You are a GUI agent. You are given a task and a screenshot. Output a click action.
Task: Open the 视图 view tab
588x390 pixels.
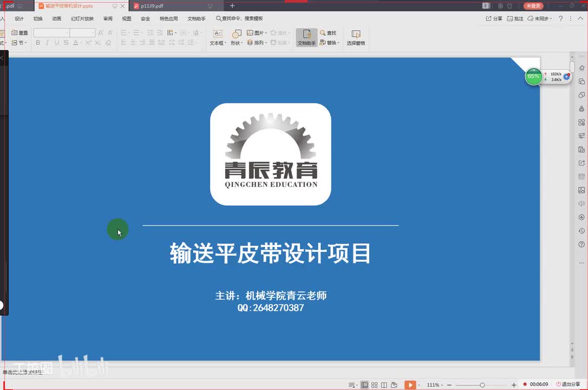tap(127, 18)
